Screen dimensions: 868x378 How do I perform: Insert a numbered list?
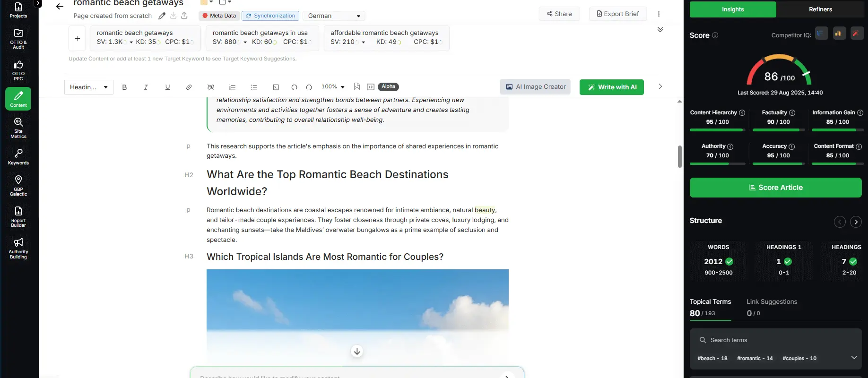click(x=232, y=87)
